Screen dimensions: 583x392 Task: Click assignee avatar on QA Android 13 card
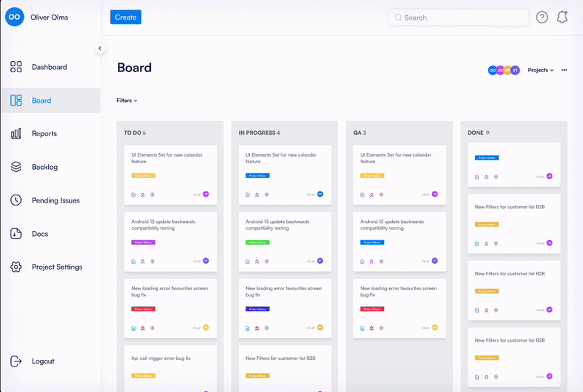coord(434,261)
